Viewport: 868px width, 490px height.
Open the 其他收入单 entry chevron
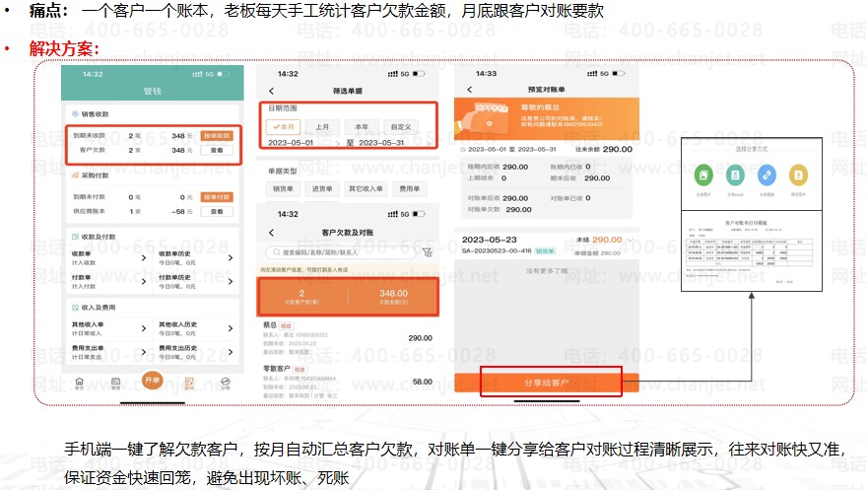click(144, 328)
